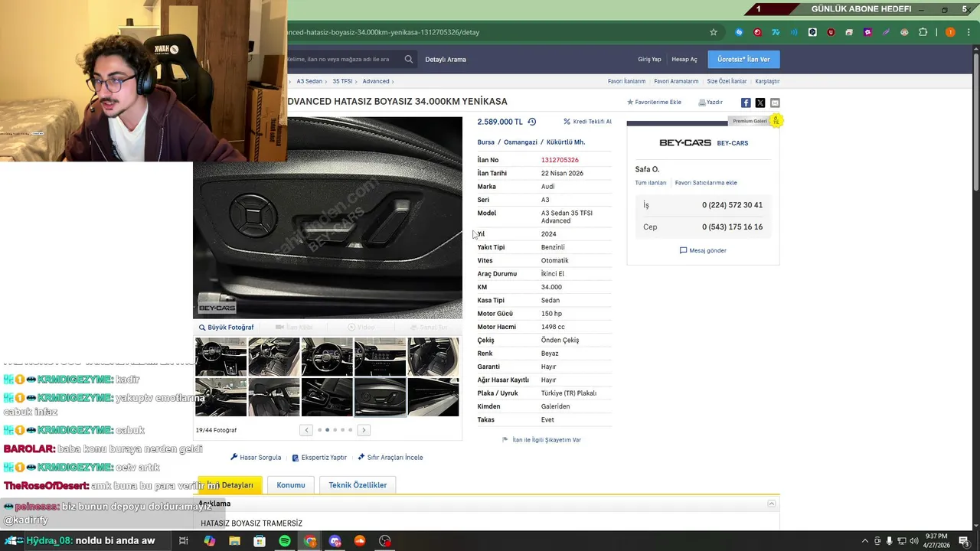Open the Küçükbalıklı Mh. neighborhood link
The image size is (980, 551).
tap(566, 142)
